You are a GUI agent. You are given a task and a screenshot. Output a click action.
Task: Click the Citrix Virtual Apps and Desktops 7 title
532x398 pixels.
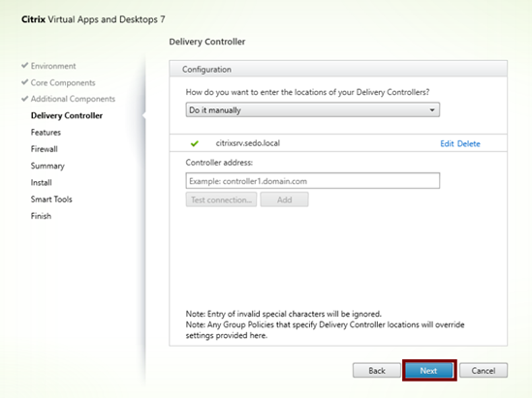coord(93,19)
